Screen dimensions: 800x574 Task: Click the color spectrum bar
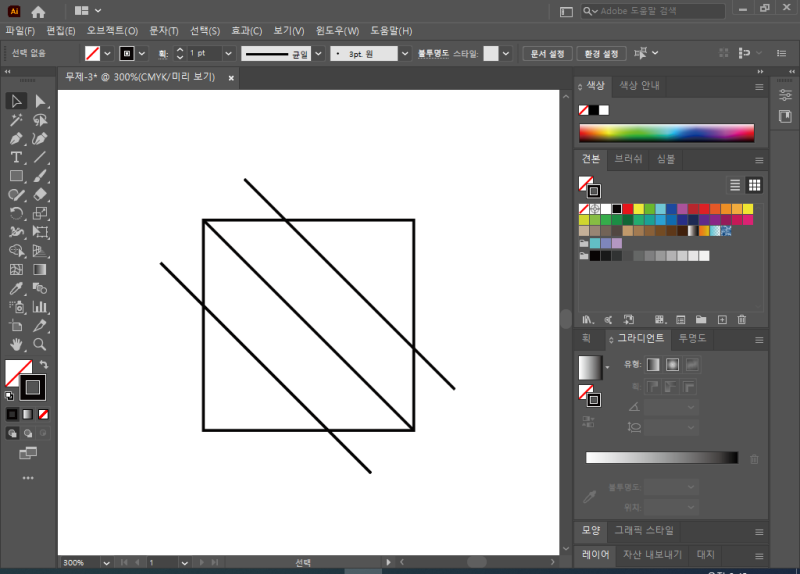pyautogui.click(x=666, y=133)
